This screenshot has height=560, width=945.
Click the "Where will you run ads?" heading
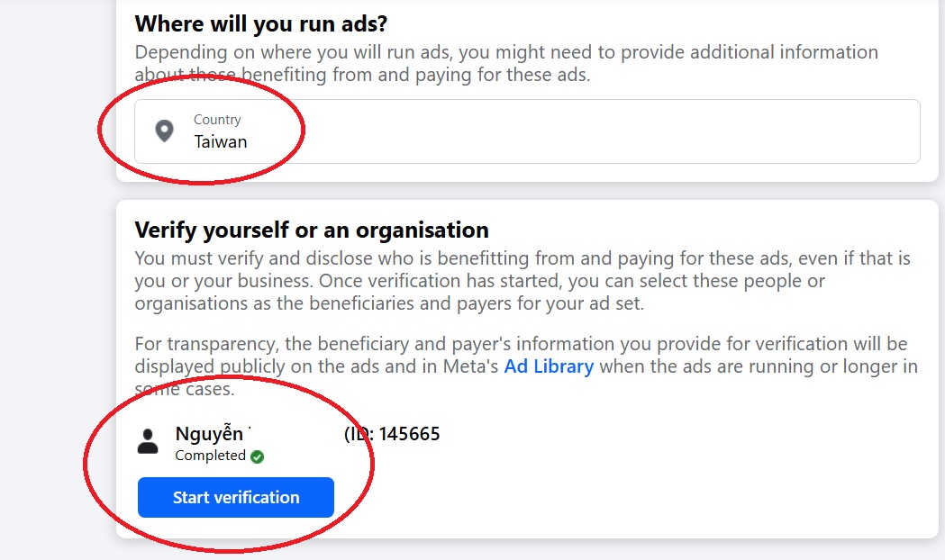(x=261, y=23)
